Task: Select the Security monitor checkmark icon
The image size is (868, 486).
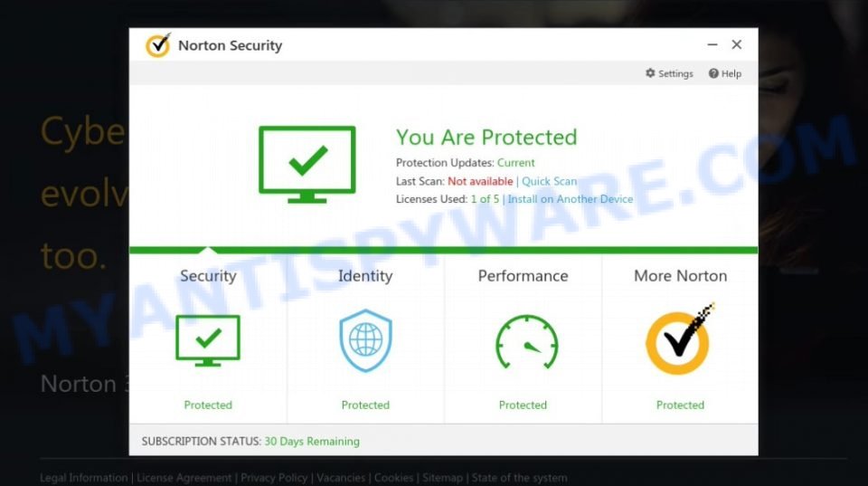Action: tap(208, 341)
